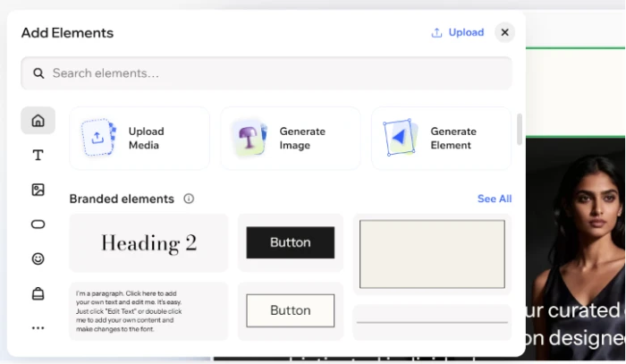Select the Text category icon
626x364 pixels.
(38, 155)
